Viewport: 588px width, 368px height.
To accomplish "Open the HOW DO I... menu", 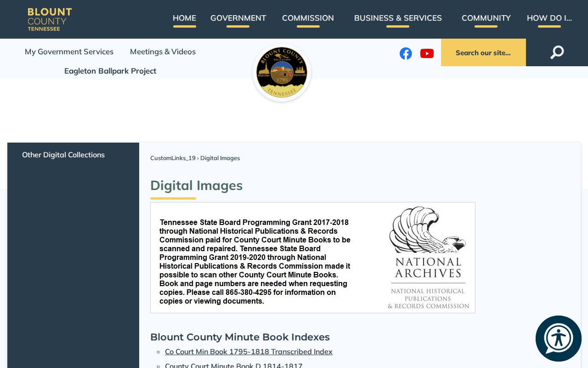I will pyautogui.click(x=549, y=18).
